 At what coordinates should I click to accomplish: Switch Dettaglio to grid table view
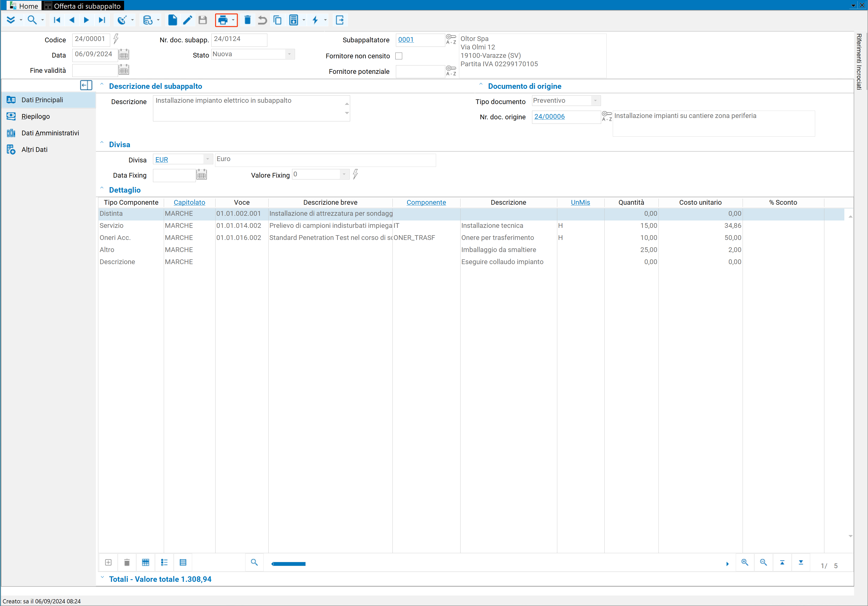pyautogui.click(x=146, y=563)
